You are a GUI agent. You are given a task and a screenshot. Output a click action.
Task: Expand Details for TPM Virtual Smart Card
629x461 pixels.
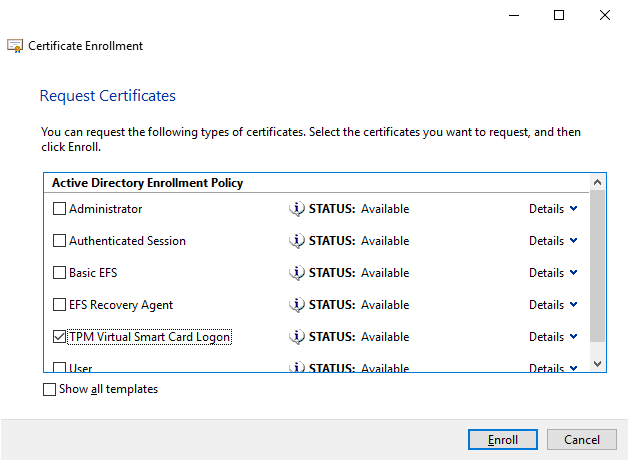coord(553,337)
